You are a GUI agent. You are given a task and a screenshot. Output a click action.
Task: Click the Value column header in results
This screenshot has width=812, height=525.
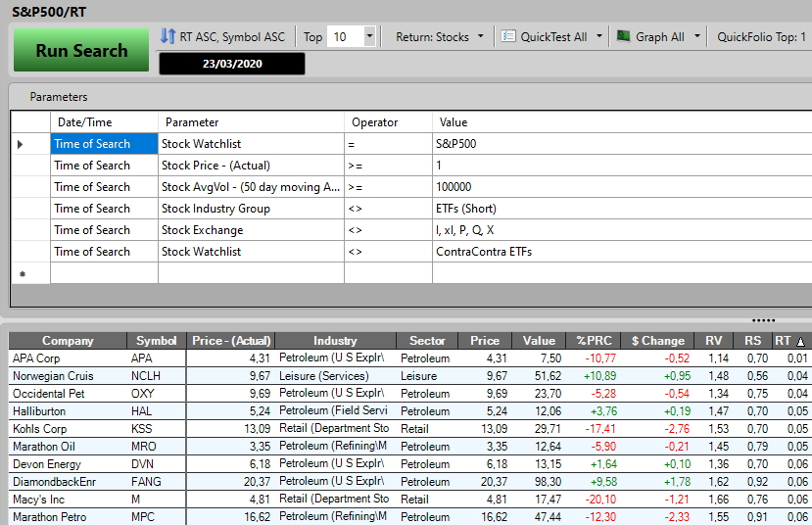point(539,341)
